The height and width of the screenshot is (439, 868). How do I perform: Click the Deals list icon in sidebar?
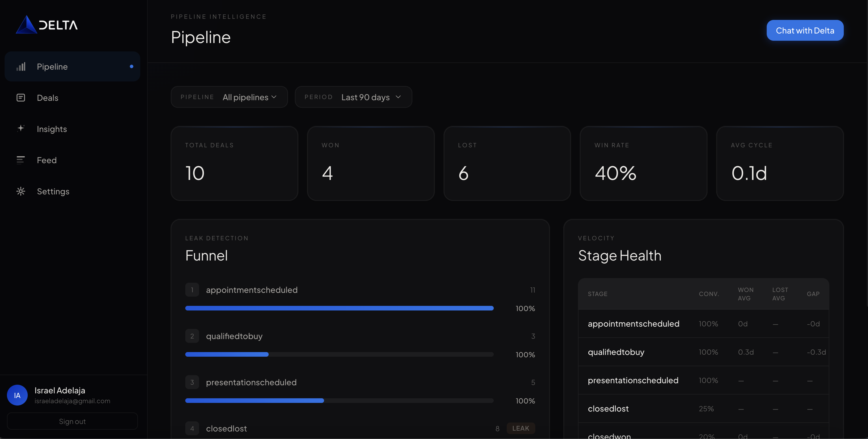pyautogui.click(x=21, y=98)
